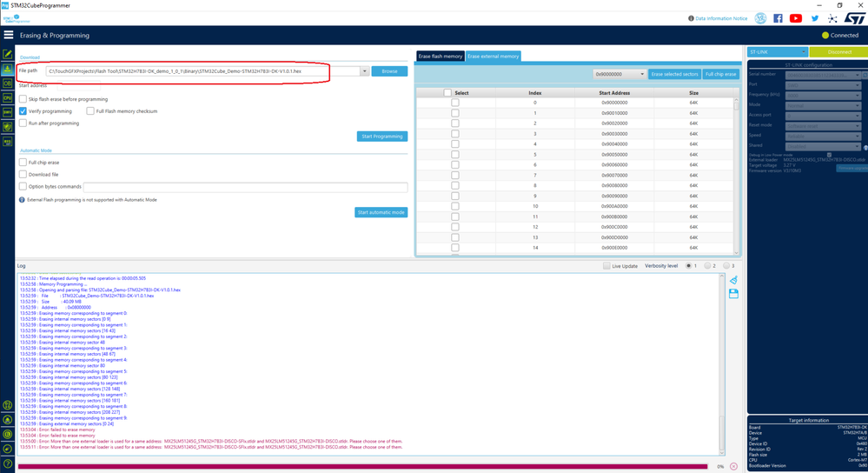The height and width of the screenshot is (473, 868).
Task: Open the Frequency (kHz) dropdown
Action: pos(823,95)
